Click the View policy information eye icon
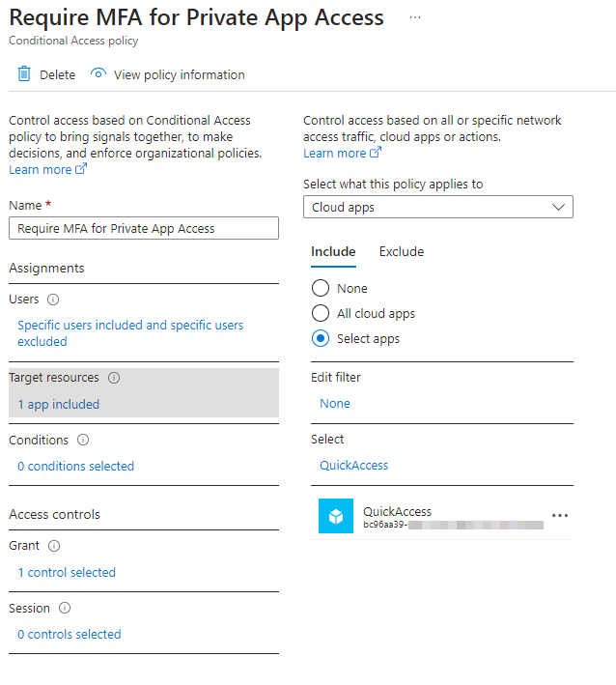Viewport: 616px width, 685px height. point(98,74)
